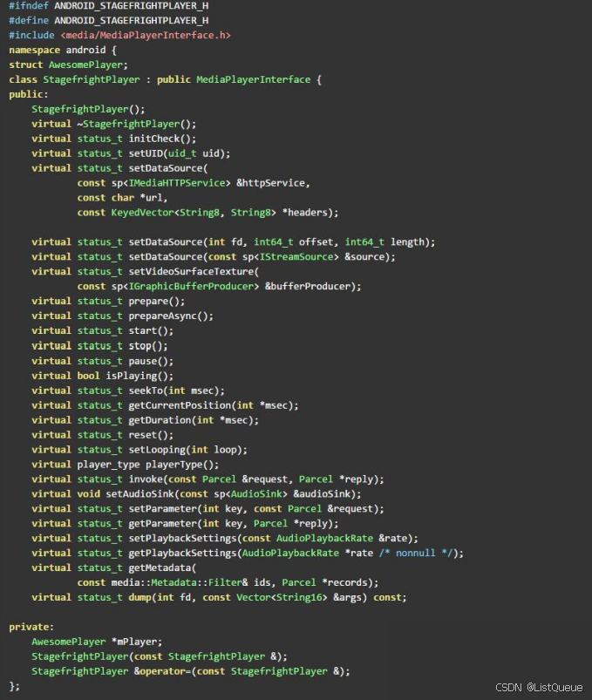Click the invoke method name
Viewport: 592px width, 700px height.
click(x=146, y=479)
